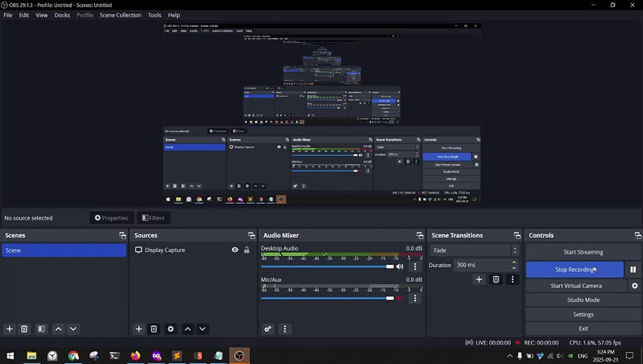Click Start Virtual Camera button
The image size is (643, 364).
coord(576,286)
